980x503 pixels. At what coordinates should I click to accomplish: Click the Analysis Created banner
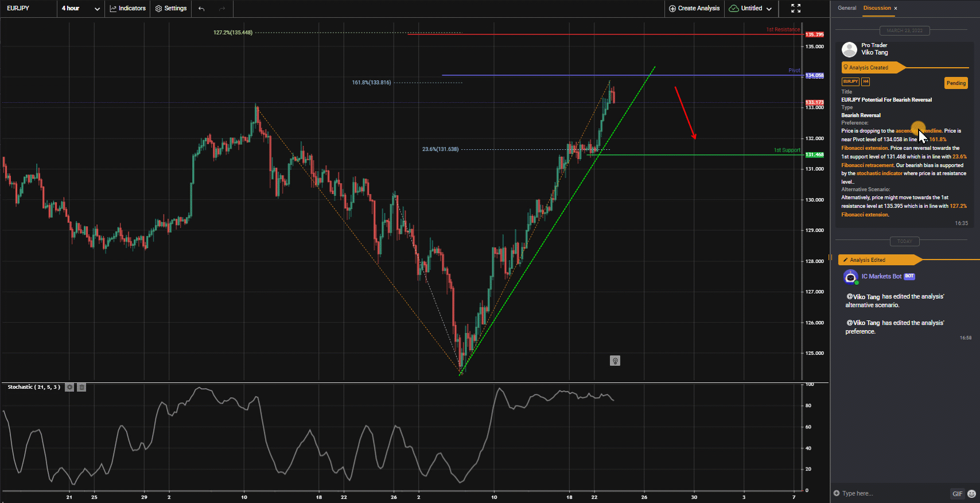pyautogui.click(x=873, y=68)
